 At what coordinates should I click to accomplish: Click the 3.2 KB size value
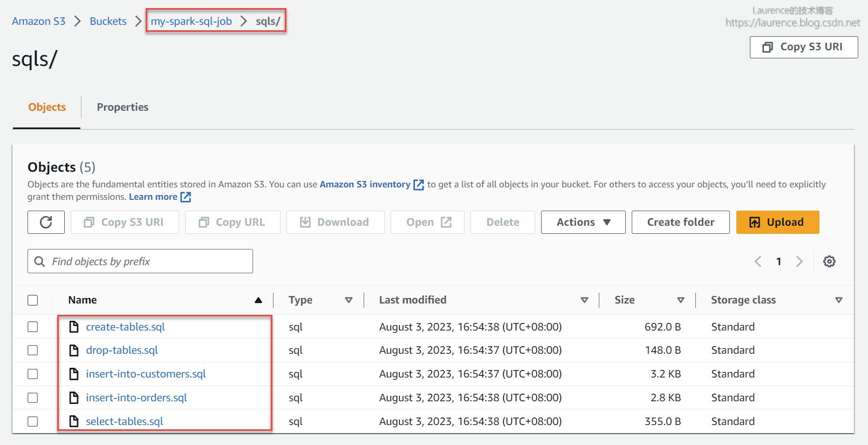pos(666,374)
